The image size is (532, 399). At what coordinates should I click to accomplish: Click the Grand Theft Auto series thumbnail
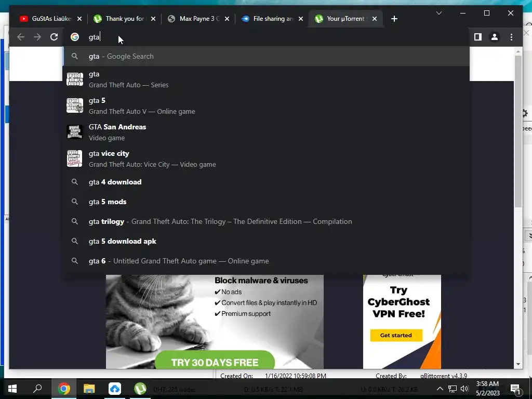pyautogui.click(x=75, y=79)
